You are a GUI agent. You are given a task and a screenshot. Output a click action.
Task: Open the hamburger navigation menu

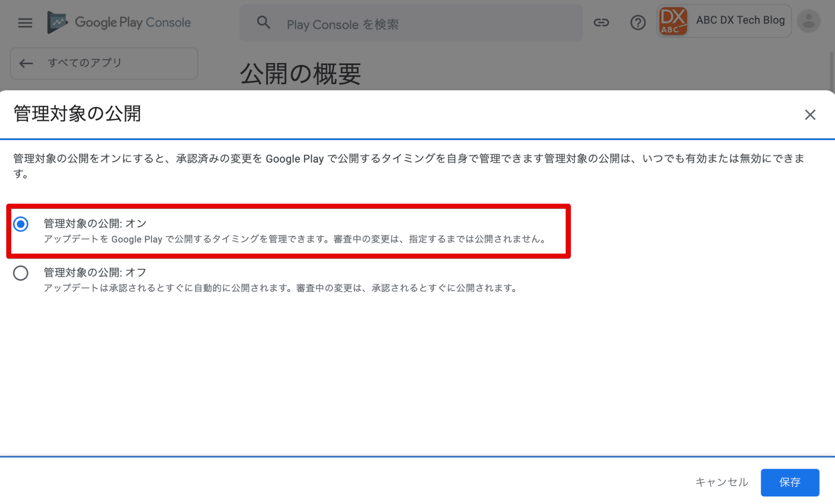25,23
